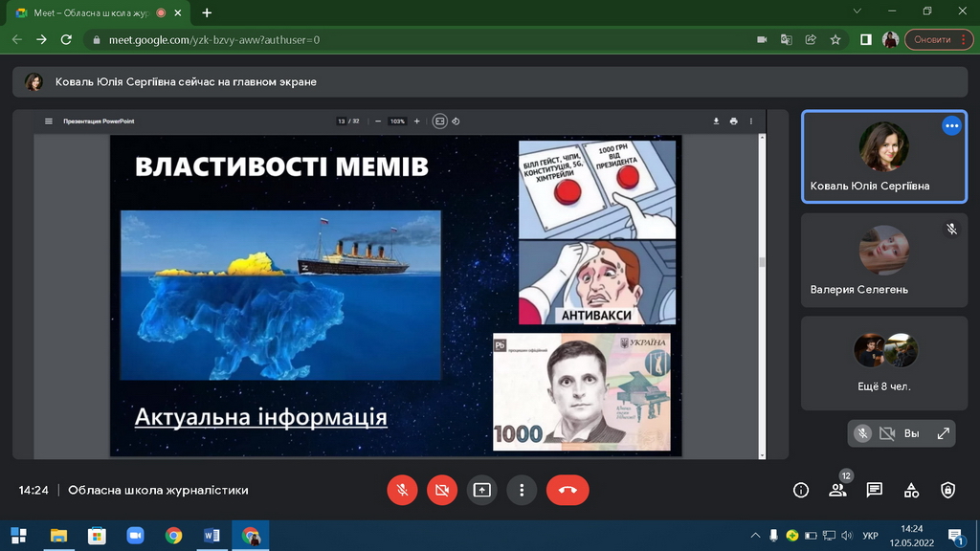Go forward in the browser
The width and height of the screenshot is (980, 551).
pos(41,39)
